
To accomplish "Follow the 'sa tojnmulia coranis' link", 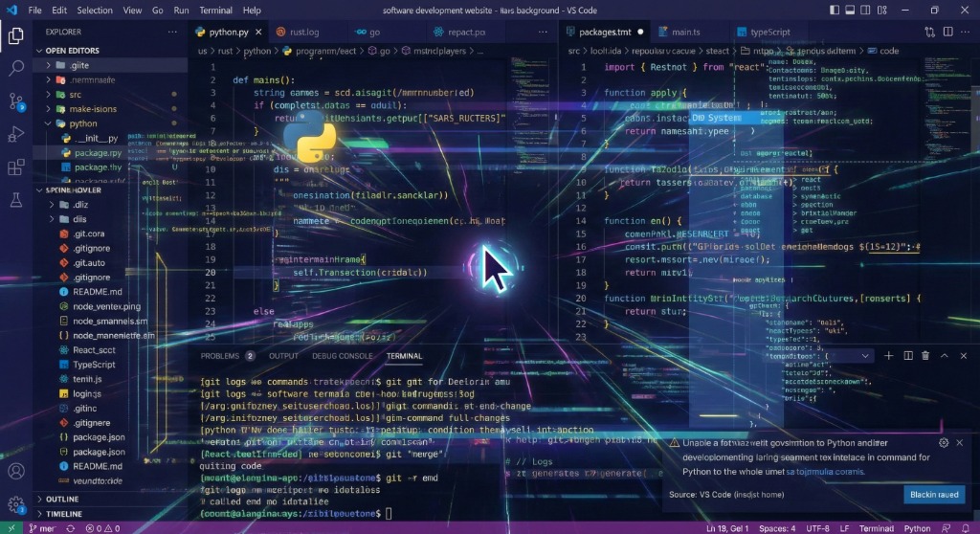I will 824,472.
